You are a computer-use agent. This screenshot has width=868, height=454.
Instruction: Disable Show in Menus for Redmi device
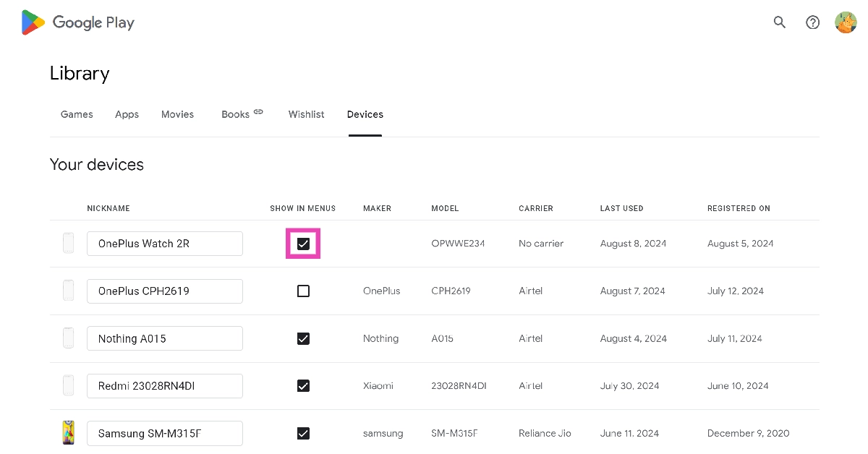303,386
